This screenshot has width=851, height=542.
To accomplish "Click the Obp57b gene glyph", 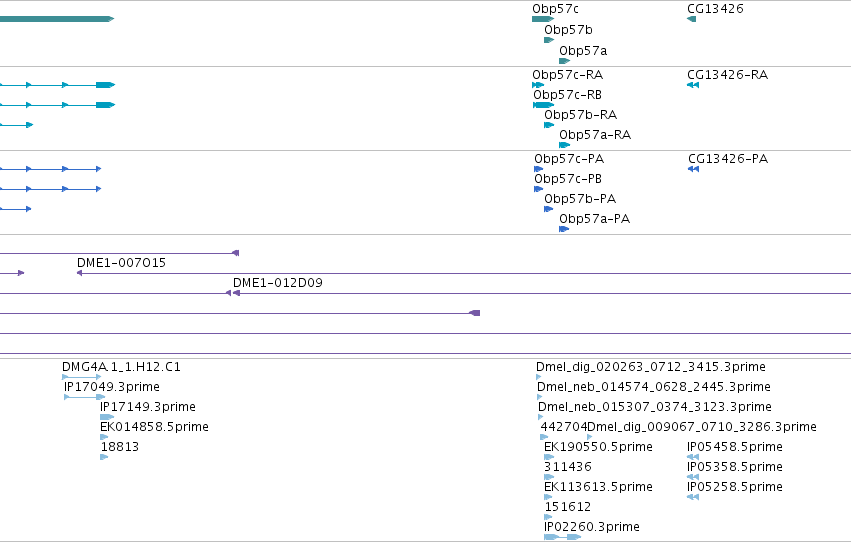I will pyautogui.click(x=549, y=40).
